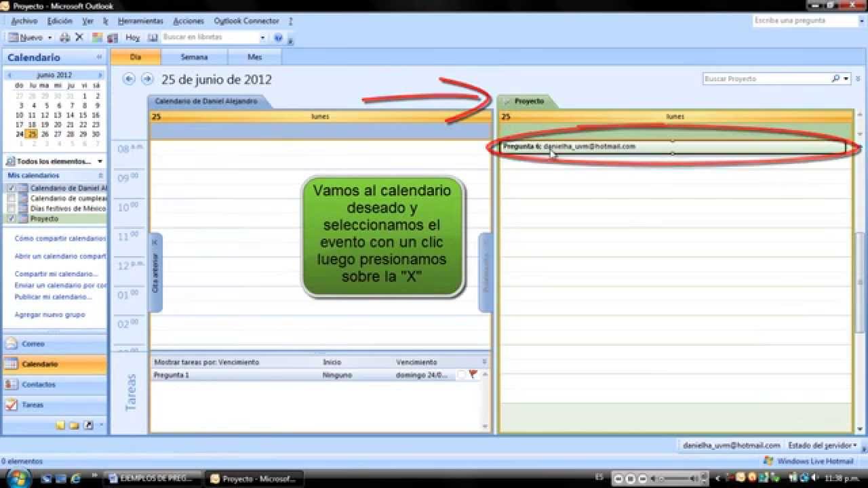Click the address book icon beside search field
Viewport: 868px width, 488px height.
point(153,38)
